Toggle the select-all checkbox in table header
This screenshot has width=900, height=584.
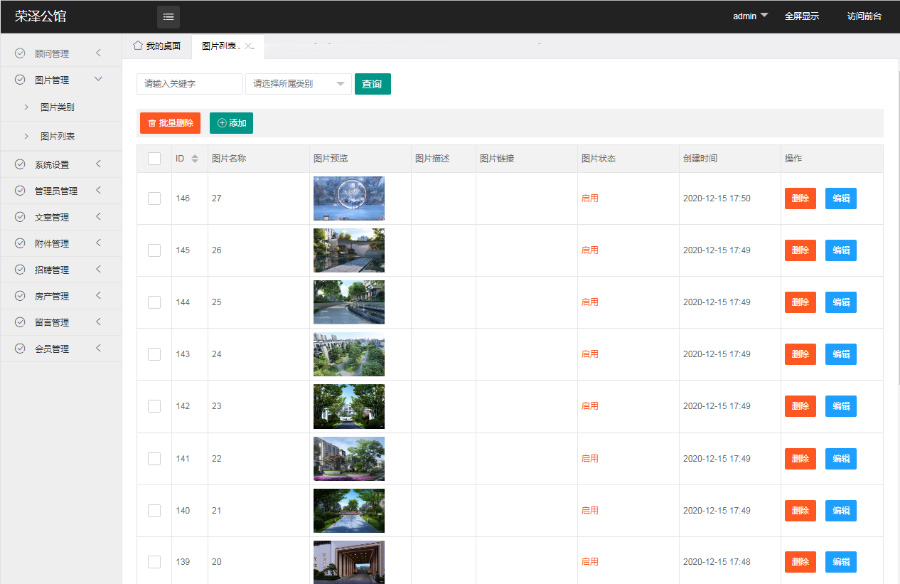pyautogui.click(x=154, y=158)
